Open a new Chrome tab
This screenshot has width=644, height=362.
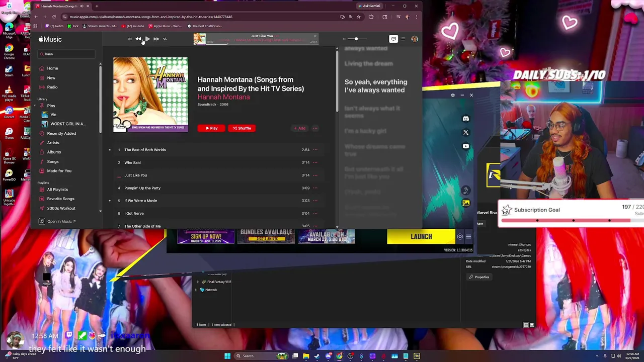point(97,6)
